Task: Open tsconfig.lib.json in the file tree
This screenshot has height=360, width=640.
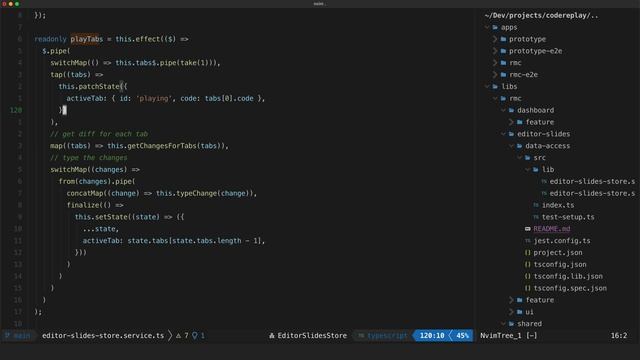Action: pyautogui.click(x=568, y=276)
